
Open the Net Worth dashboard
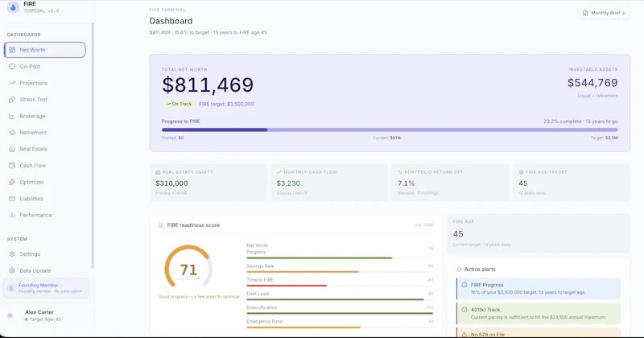pos(45,50)
